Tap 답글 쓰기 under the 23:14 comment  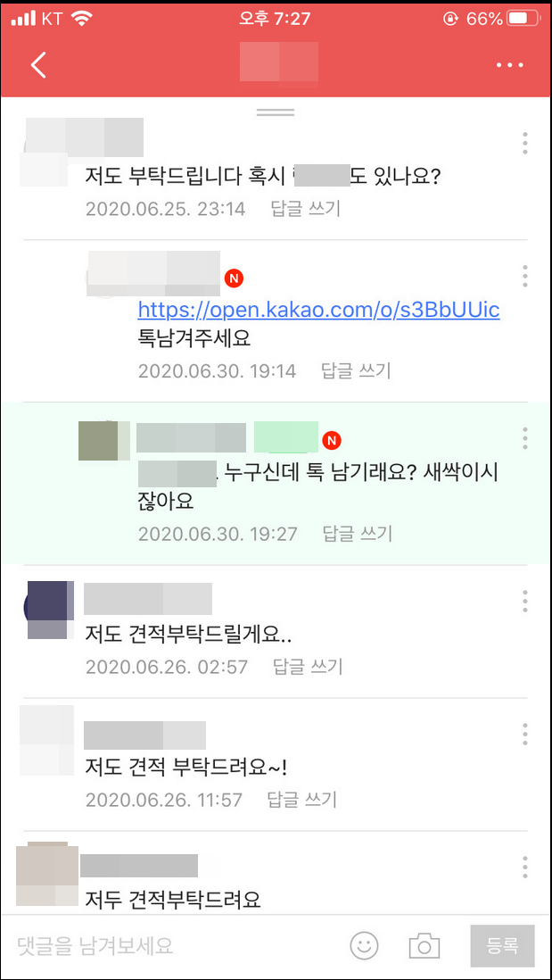tap(306, 209)
